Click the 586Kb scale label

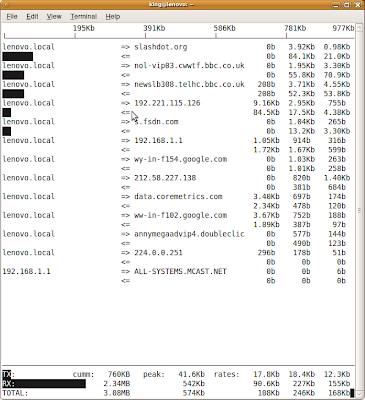pyautogui.click(x=225, y=28)
